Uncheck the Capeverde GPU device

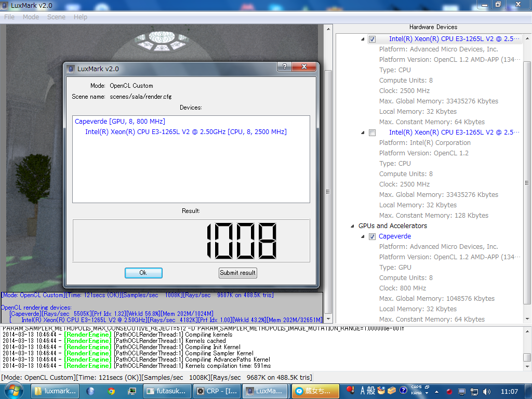372,236
